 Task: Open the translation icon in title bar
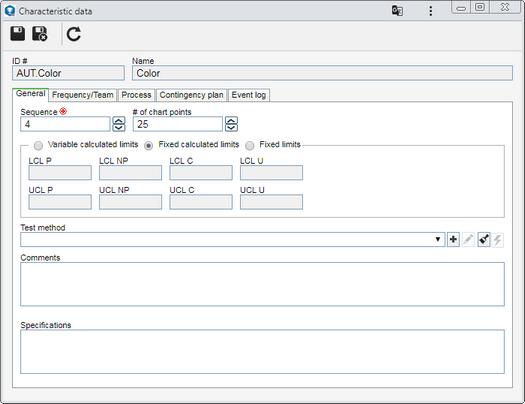[397, 11]
